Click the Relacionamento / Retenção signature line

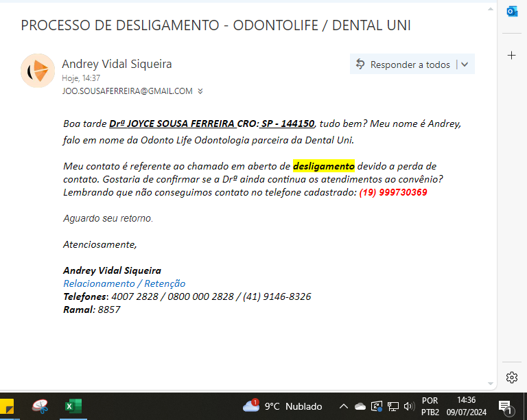[x=124, y=283]
